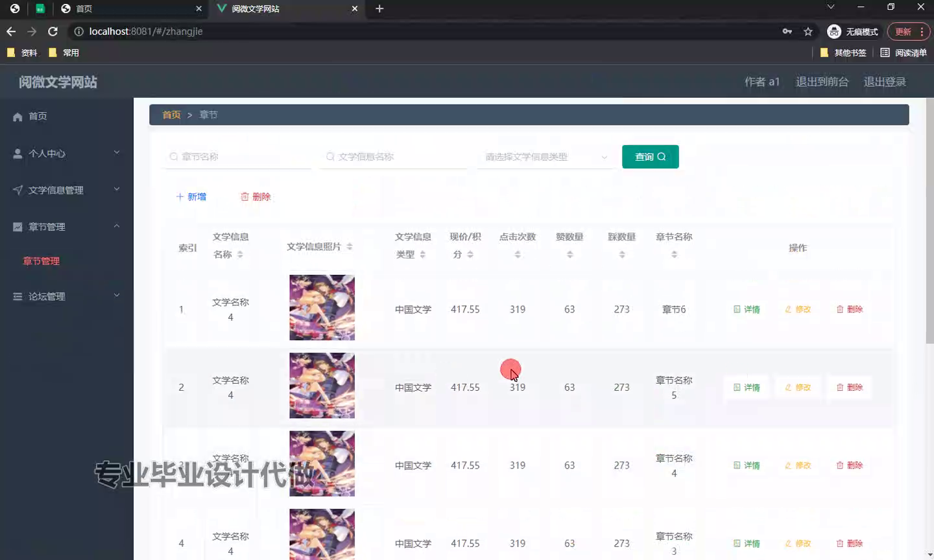
Task: Sort by the 文学信息名称 column
Action: click(240, 255)
